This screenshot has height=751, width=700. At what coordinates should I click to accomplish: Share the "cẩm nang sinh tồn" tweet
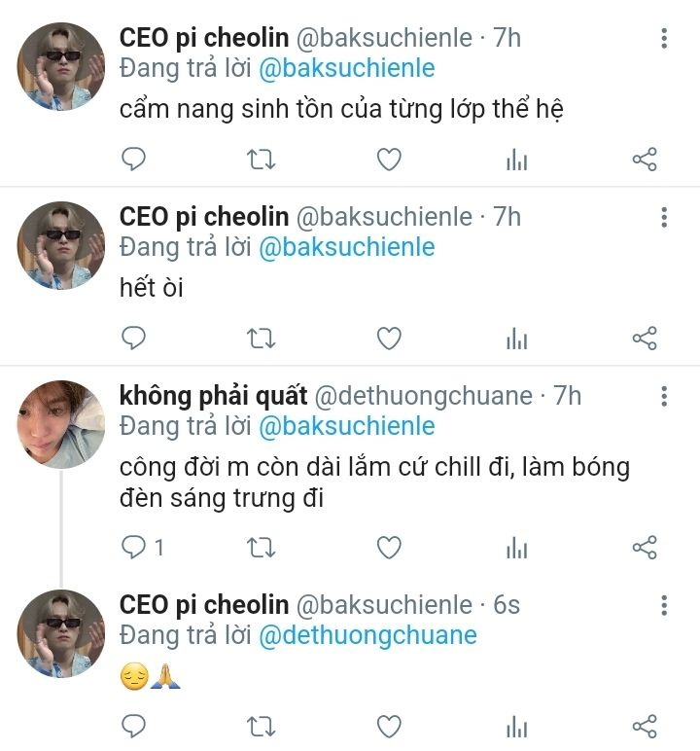[x=645, y=160]
